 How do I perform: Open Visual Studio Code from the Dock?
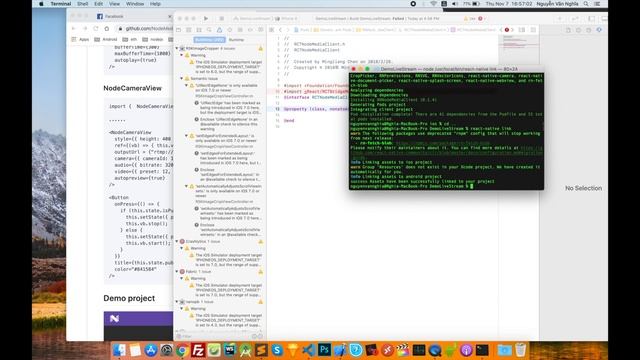click(309, 350)
